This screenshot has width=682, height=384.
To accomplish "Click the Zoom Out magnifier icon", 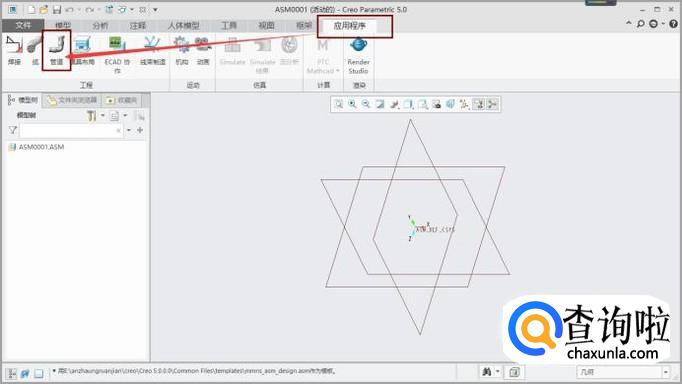I will [366, 104].
